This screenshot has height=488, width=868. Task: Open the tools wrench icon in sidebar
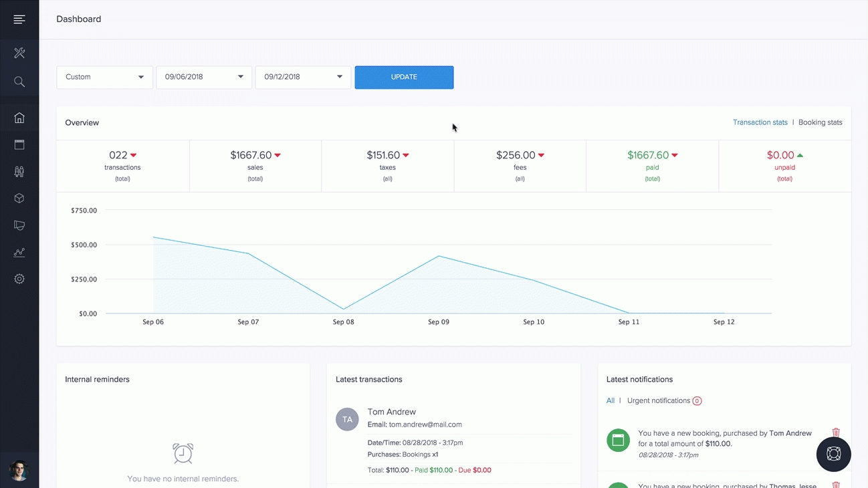pos(19,53)
